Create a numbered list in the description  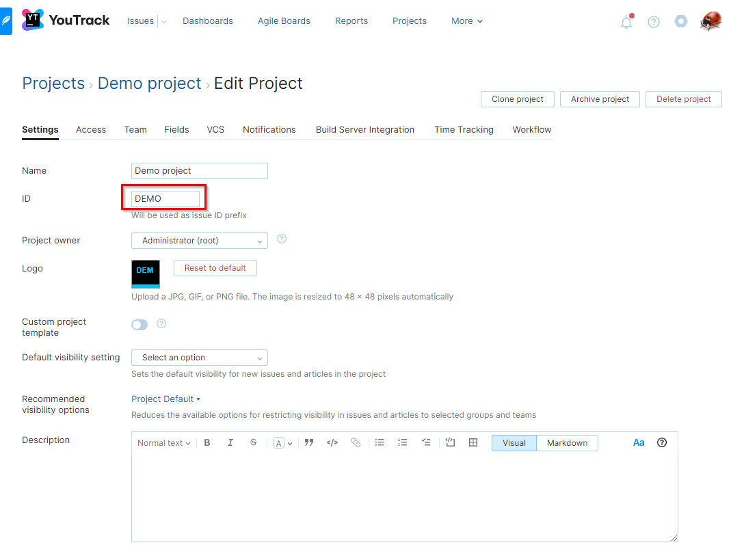(x=403, y=442)
